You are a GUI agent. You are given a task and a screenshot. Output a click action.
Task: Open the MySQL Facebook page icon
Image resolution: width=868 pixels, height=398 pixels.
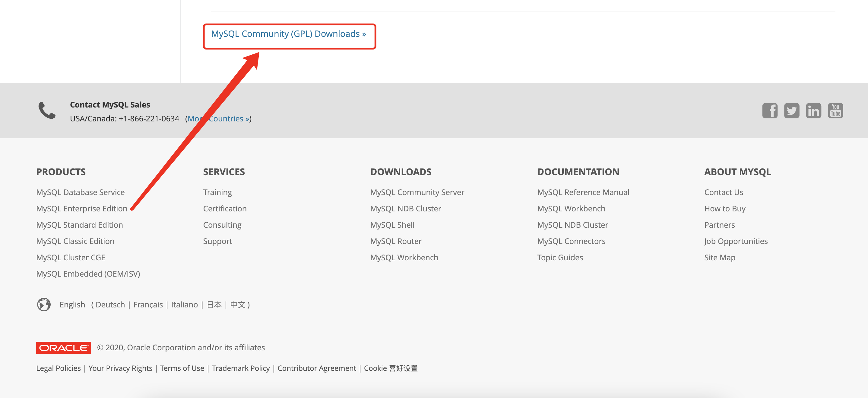pyautogui.click(x=770, y=111)
